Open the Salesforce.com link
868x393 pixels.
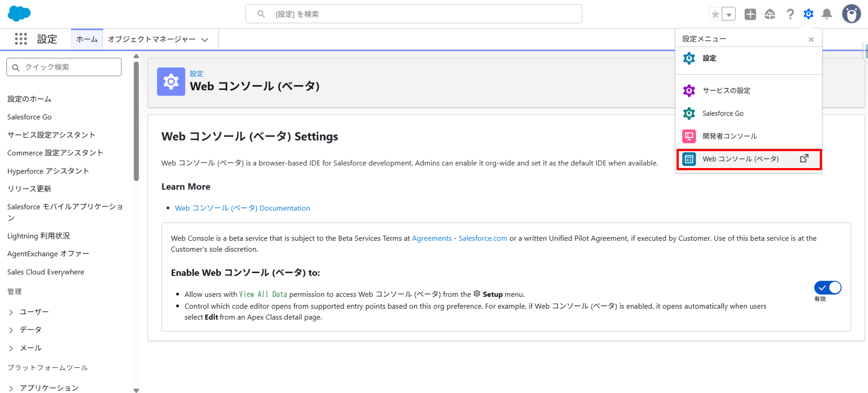(483, 238)
